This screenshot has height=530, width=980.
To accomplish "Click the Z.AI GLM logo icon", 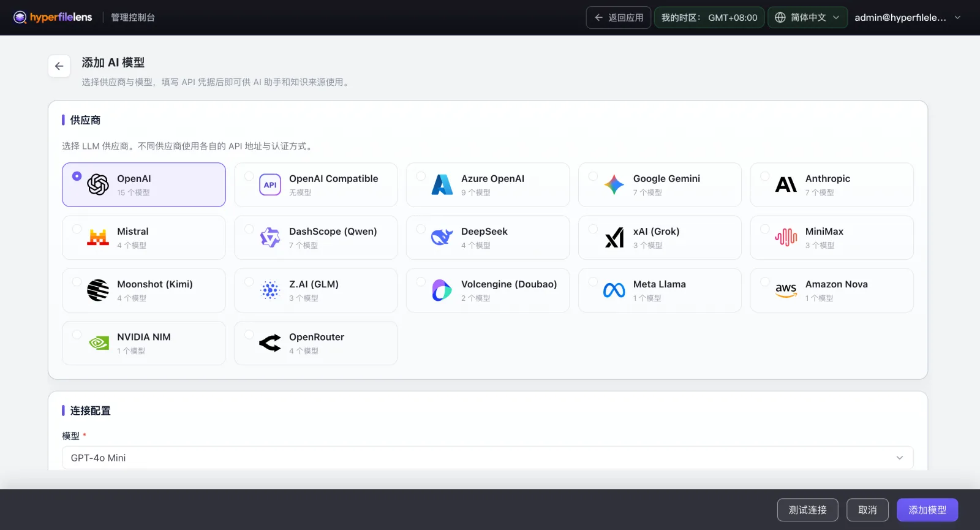I will 270,290.
